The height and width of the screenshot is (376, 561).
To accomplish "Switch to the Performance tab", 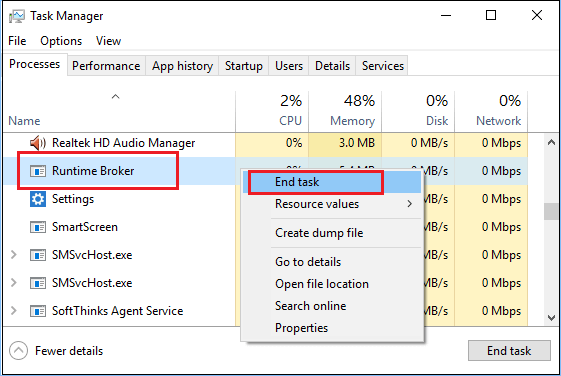I will tap(106, 66).
